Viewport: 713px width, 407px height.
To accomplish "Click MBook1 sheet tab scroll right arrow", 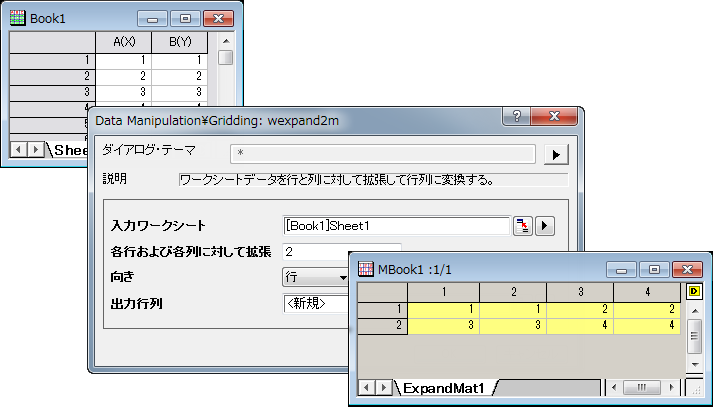I will (384, 387).
